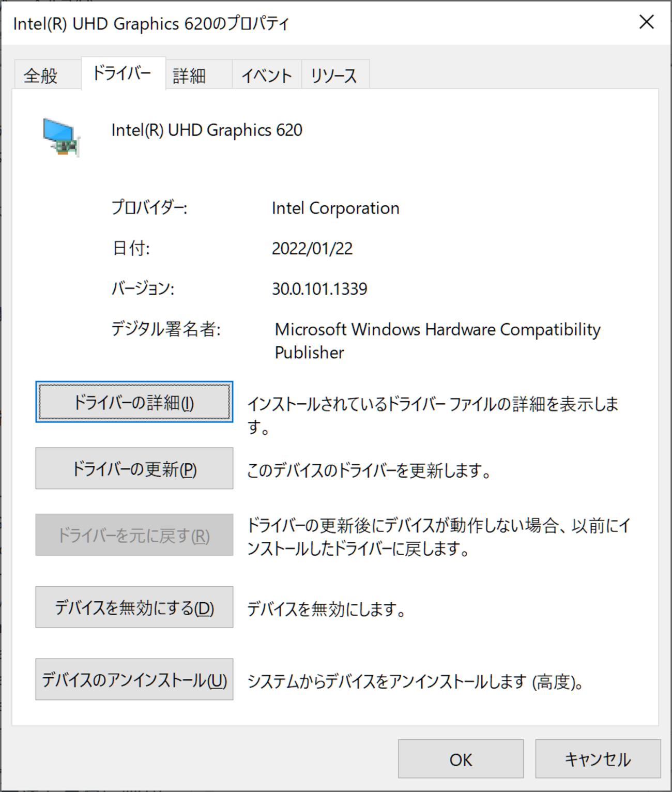Click the ドライバーの詳細 button

click(x=134, y=402)
